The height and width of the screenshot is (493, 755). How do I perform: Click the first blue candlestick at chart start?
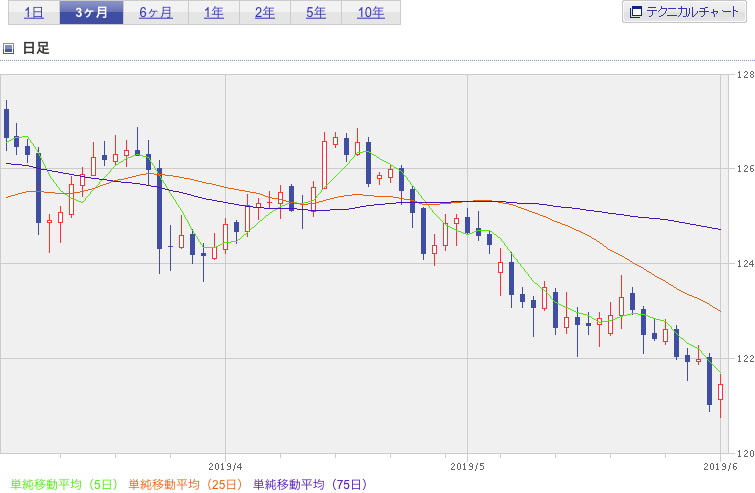click(x=6, y=123)
